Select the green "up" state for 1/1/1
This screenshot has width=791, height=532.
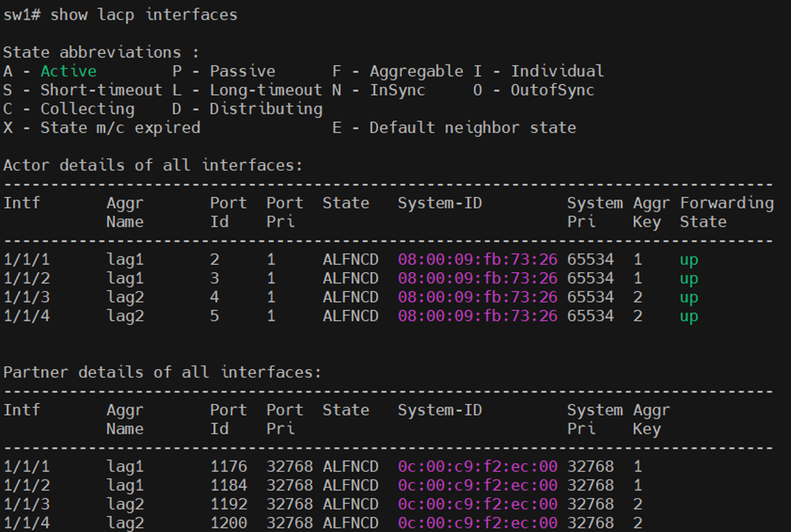click(689, 260)
